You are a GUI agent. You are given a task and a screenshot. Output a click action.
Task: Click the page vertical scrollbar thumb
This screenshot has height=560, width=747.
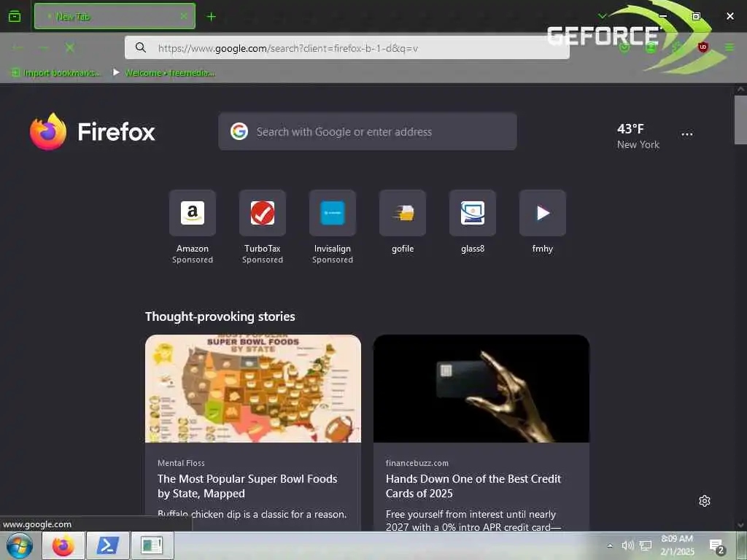point(741,120)
